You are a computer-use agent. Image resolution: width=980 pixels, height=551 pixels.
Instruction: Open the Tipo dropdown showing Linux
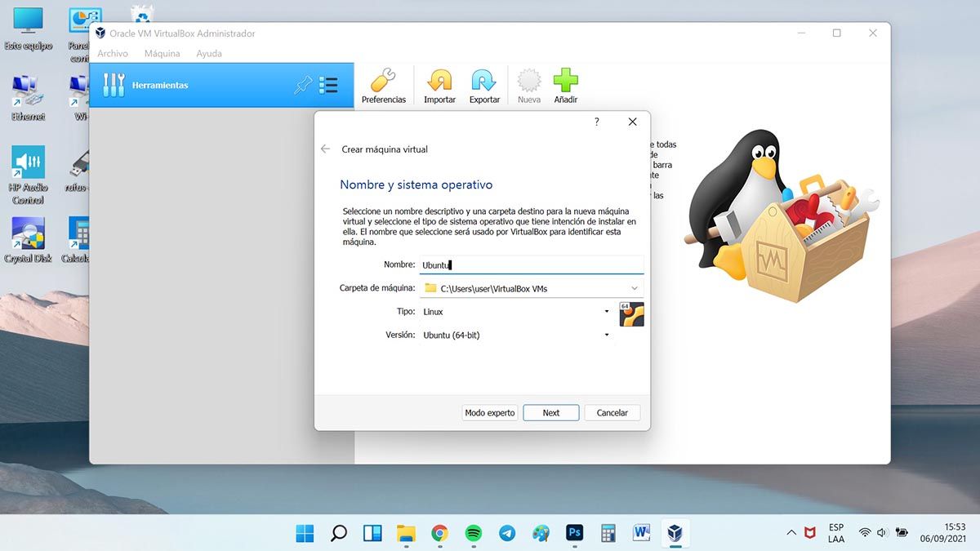(606, 312)
